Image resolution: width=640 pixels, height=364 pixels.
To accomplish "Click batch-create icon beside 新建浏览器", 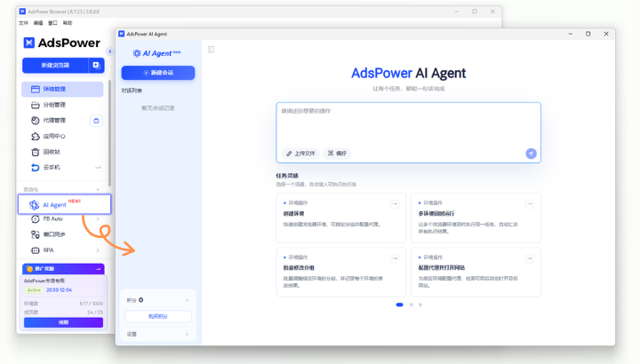I will [96, 65].
